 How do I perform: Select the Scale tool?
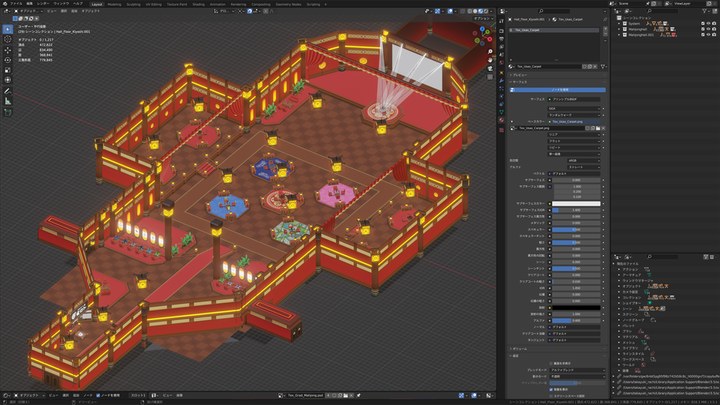click(x=7, y=71)
